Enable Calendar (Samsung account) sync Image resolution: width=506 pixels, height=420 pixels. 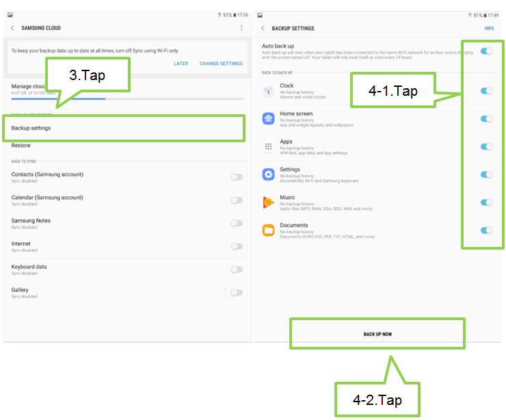[237, 200]
